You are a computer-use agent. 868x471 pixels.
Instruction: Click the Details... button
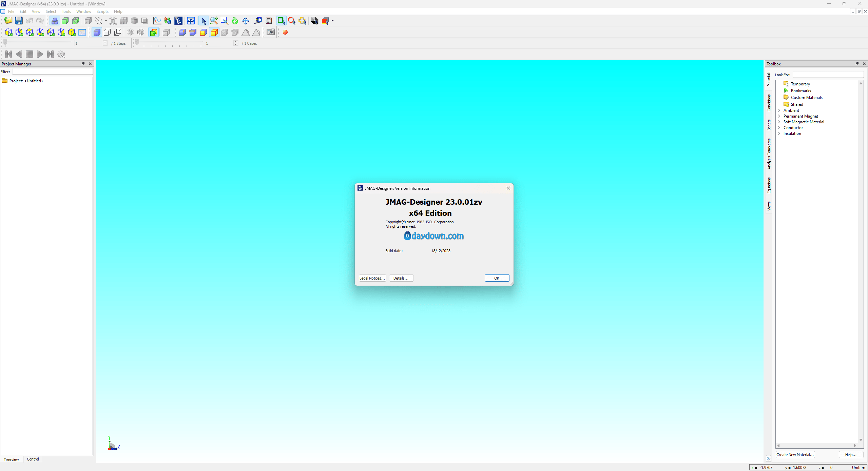click(401, 278)
